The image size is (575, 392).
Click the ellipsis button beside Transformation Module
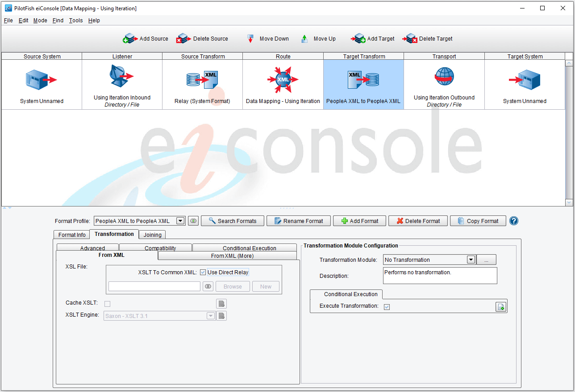click(486, 260)
